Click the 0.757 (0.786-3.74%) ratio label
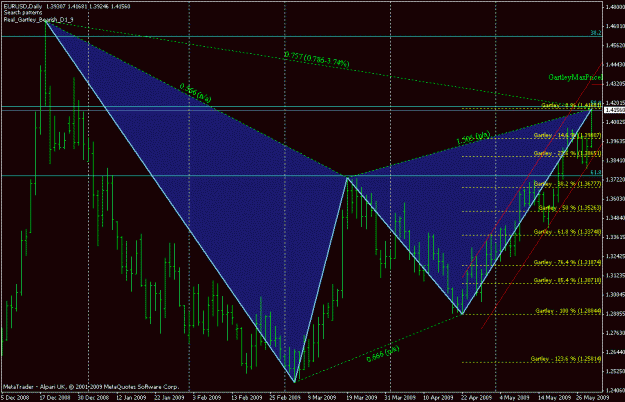Image resolution: width=625 pixels, height=402 pixels. (x=316, y=59)
